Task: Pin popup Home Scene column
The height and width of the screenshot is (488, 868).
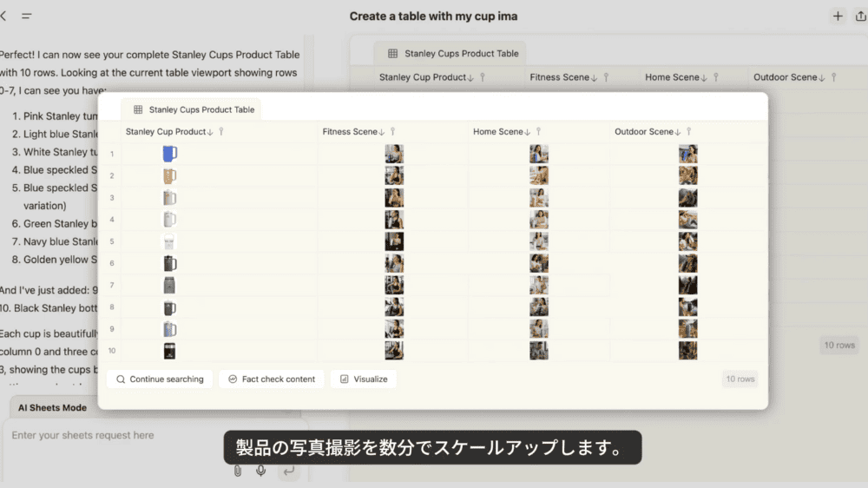Action: point(538,132)
